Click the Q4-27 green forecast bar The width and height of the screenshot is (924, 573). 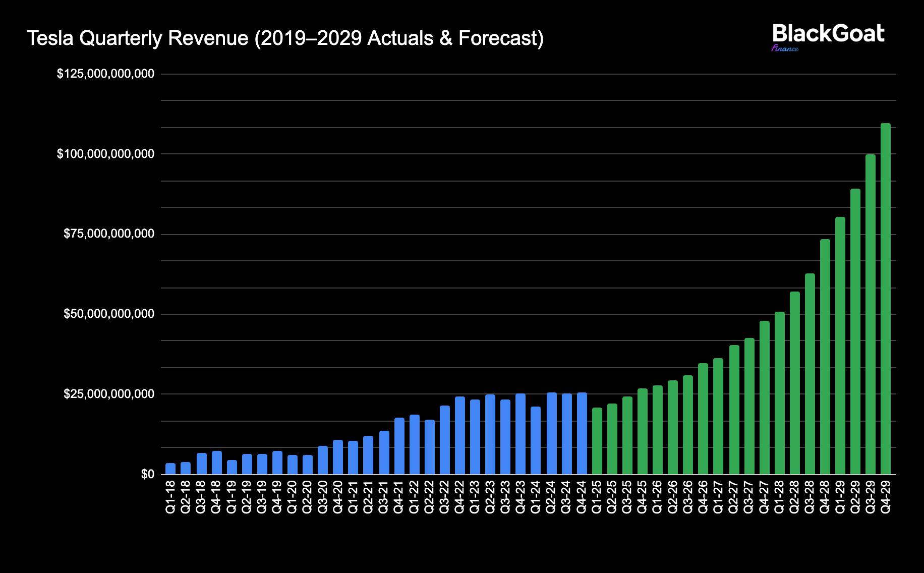click(x=764, y=397)
